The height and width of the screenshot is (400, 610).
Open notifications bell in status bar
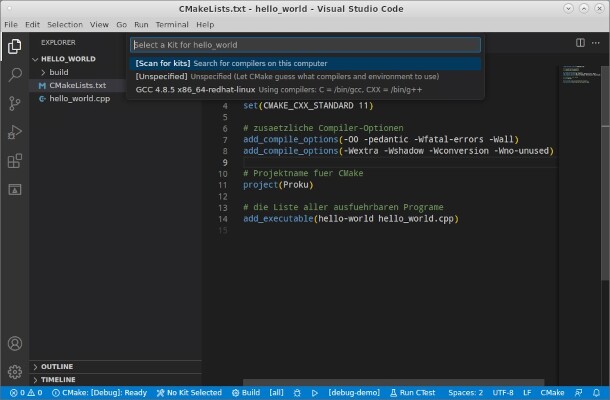click(x=596, y=393)
